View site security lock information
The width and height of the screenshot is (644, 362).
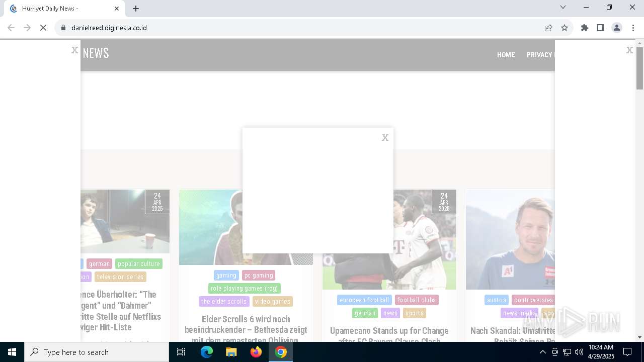63,28
